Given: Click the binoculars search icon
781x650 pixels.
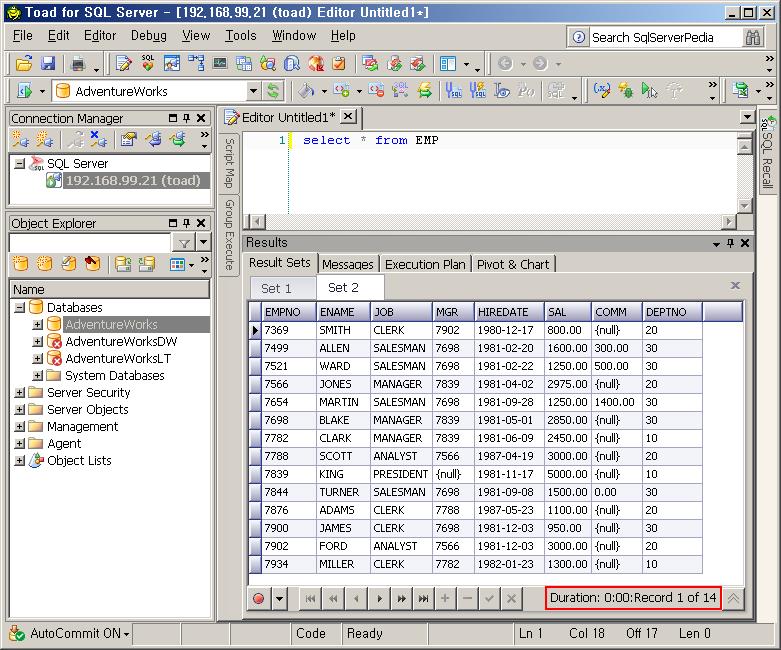Looking at the screenshot, I should point(754,37).
